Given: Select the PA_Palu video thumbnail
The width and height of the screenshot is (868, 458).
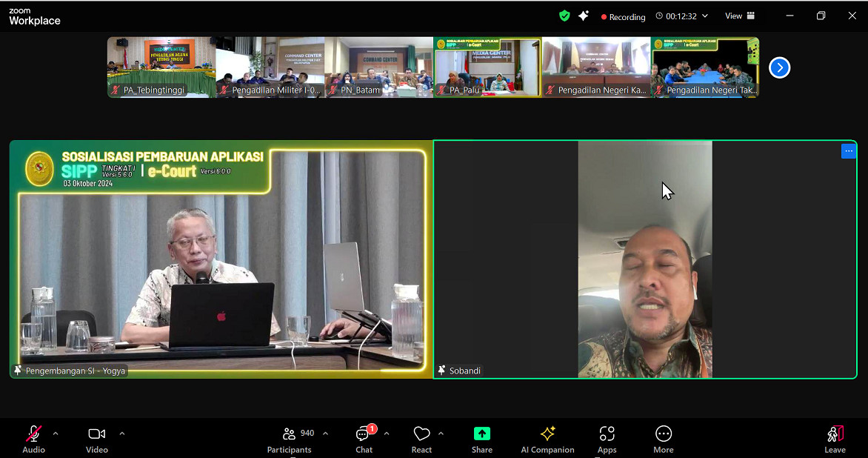Looking at the screenshot, I should tap(487, 67).
